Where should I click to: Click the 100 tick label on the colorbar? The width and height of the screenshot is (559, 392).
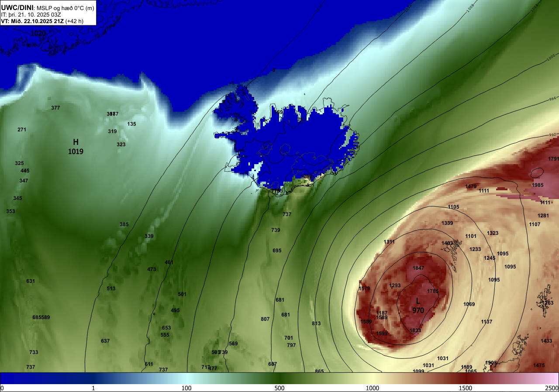pyautogui.click(x=186, y=388)
